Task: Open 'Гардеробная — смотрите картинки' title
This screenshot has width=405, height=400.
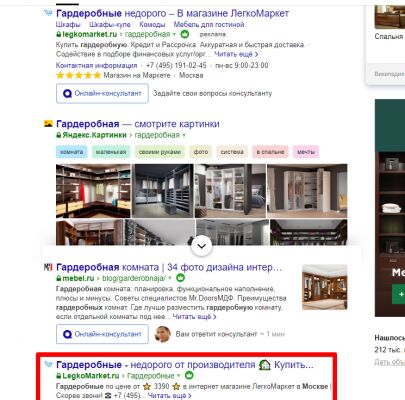Action: [138, 124]
